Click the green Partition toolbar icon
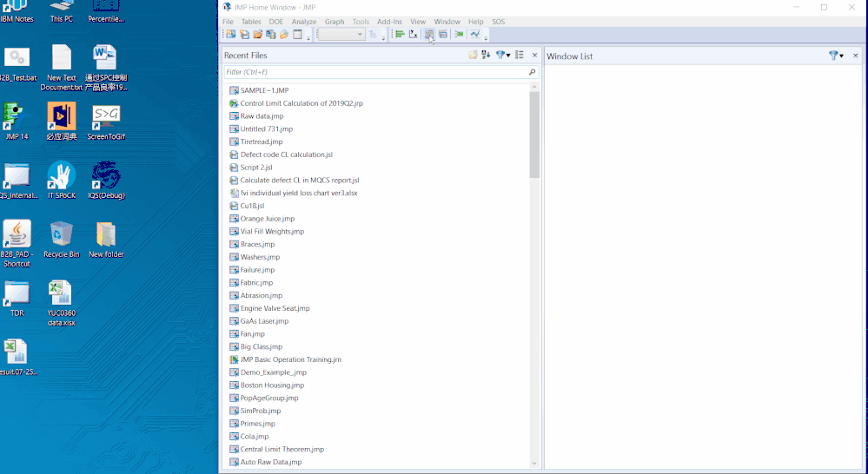Viewport: 868px width, 474px height. 459,35
